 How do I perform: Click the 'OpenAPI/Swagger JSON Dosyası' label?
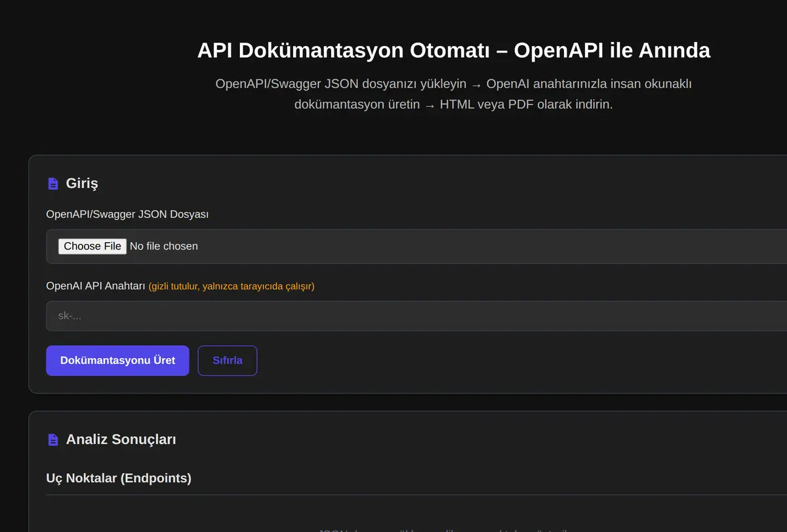pos(127,215)
